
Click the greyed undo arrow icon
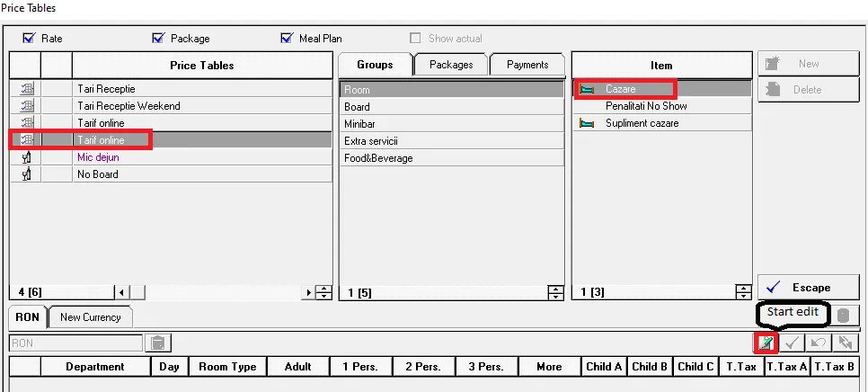[x=819, y=343]
